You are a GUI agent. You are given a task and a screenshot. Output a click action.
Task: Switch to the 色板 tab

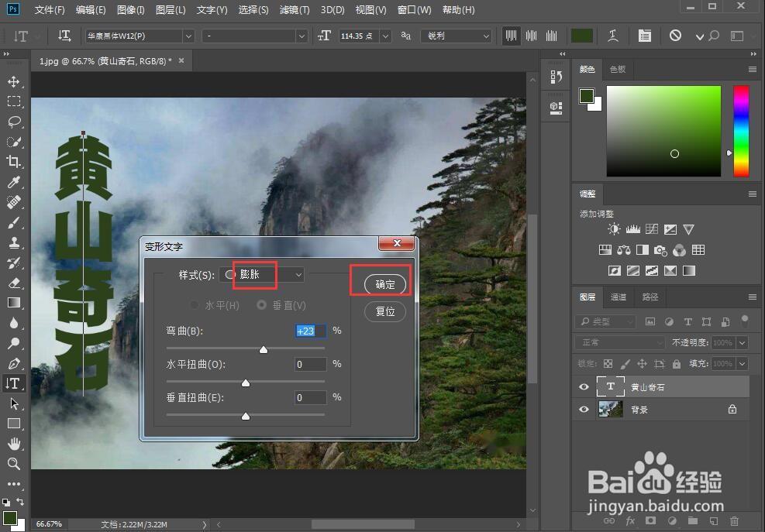click(617, 69)
